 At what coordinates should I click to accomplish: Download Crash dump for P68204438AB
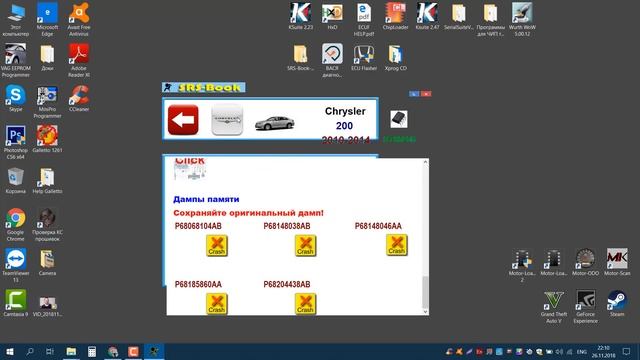coord(305,304)
